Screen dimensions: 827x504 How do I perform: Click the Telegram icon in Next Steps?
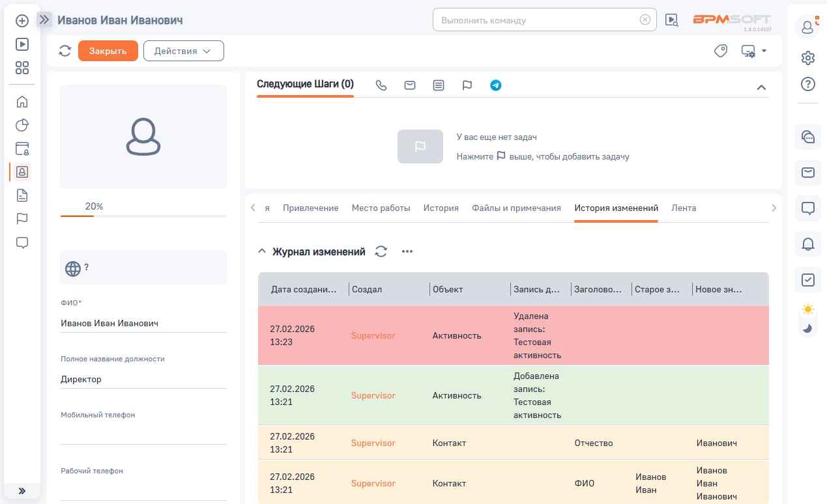[x=496, y=85]
